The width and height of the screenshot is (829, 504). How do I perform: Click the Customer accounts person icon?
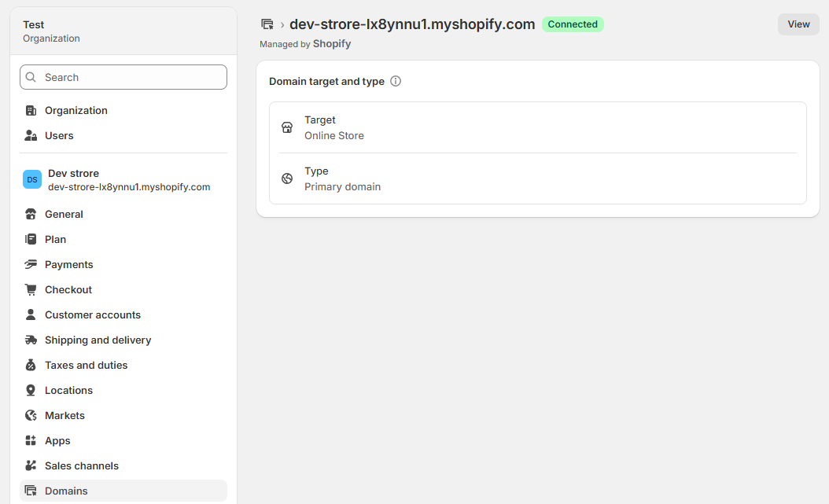(31, 315)
